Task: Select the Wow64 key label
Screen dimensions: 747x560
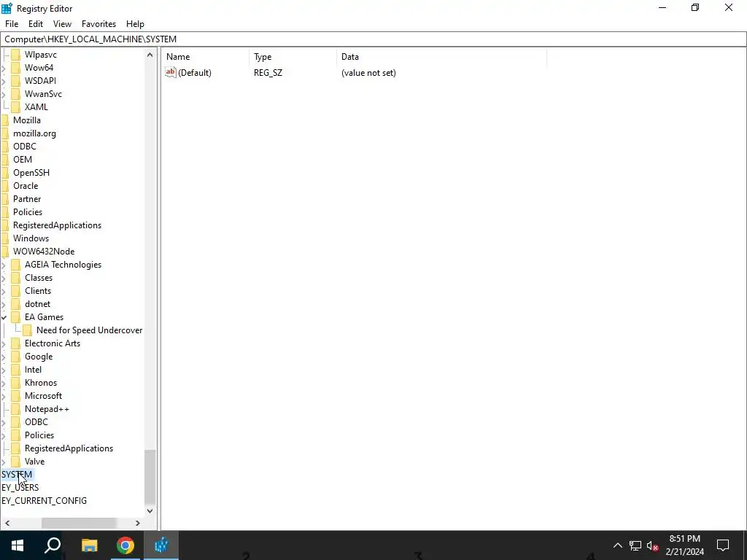Action: [x=39, y=68]
